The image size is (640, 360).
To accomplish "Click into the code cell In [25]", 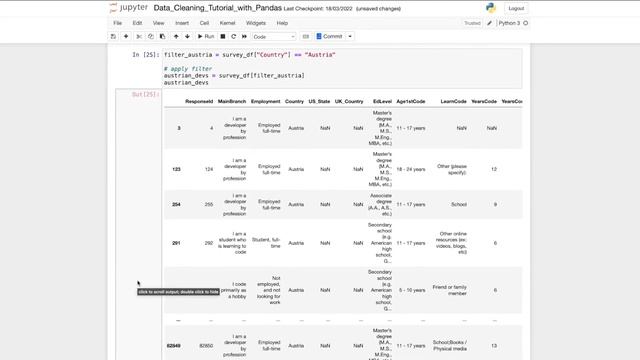I will click(x=342, y=69).
